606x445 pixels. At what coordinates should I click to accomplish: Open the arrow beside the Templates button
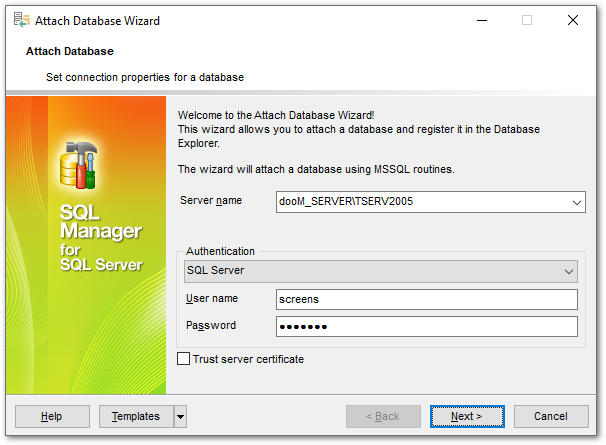coord(180,416)
